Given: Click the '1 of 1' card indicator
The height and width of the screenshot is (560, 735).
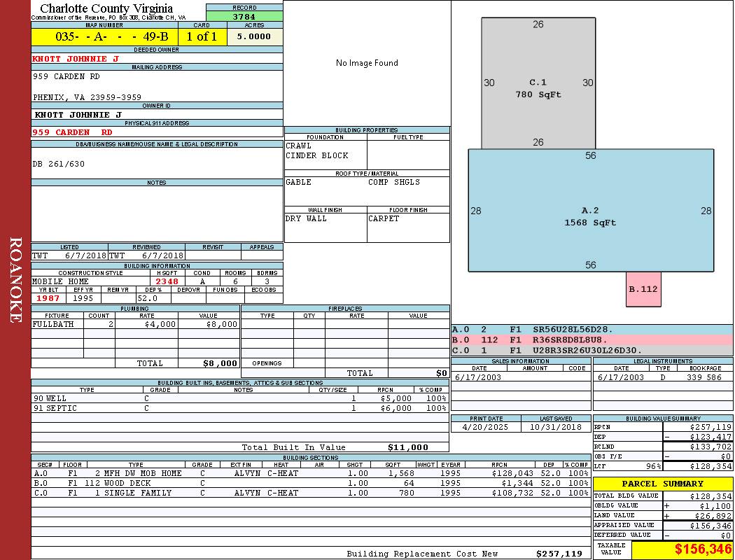Looking at the screenshot, I should [x=202, y=36].
